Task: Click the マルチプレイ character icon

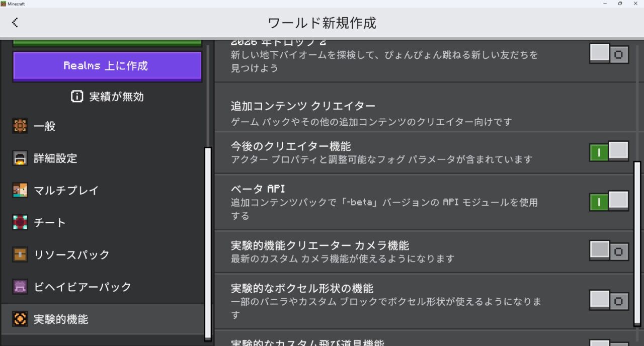Action: tap(20, 191)
